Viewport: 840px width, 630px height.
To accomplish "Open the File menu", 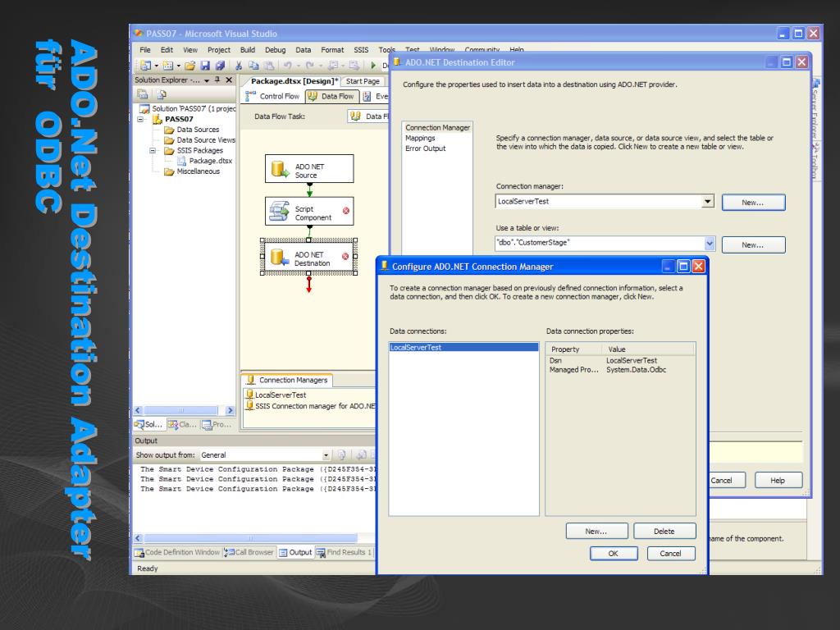I will [145, 50].
